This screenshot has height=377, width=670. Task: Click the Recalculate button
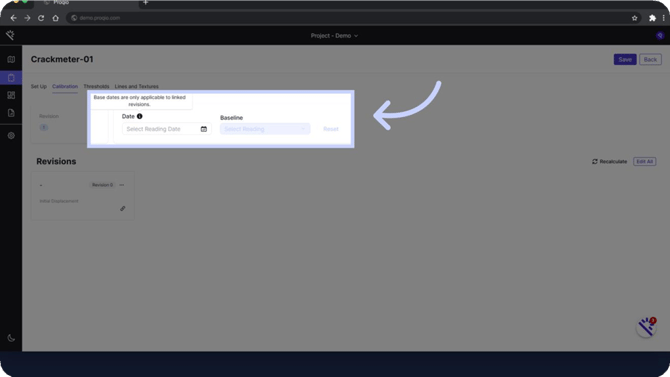point(609,162)
